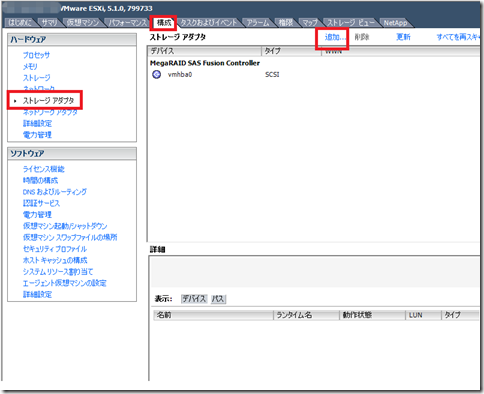This screenshot has height=394, width=484.
Task: Open the ストレージ ビュー tab
Action: (x=350, y=23)
